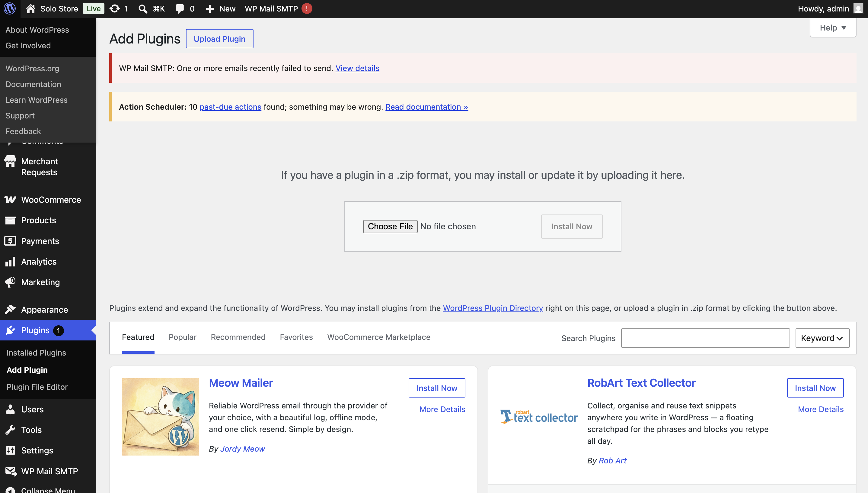868x493 pixels.
Task: Click the Solo Store home icon
Action: [31, 8]
